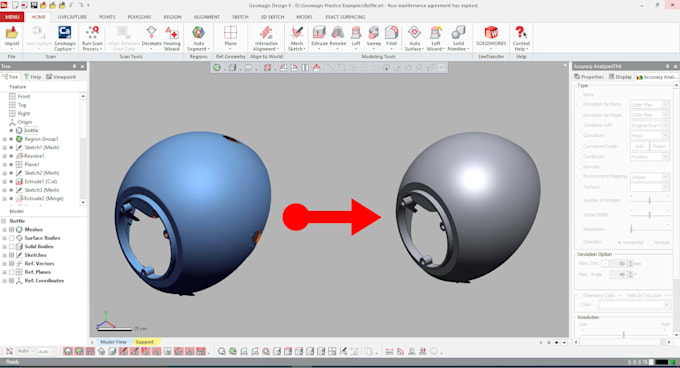
Task: Toggle Surface Bodies visibility checkbox
Action: (12, 238)
